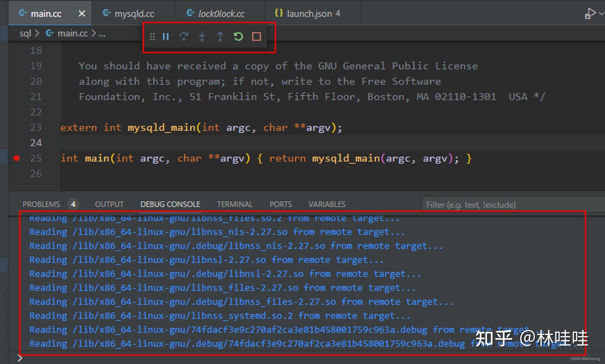This screenshot has width=605, height=364.
Task: Expand the sql breadcrumb item
Action: coord(26,34)
